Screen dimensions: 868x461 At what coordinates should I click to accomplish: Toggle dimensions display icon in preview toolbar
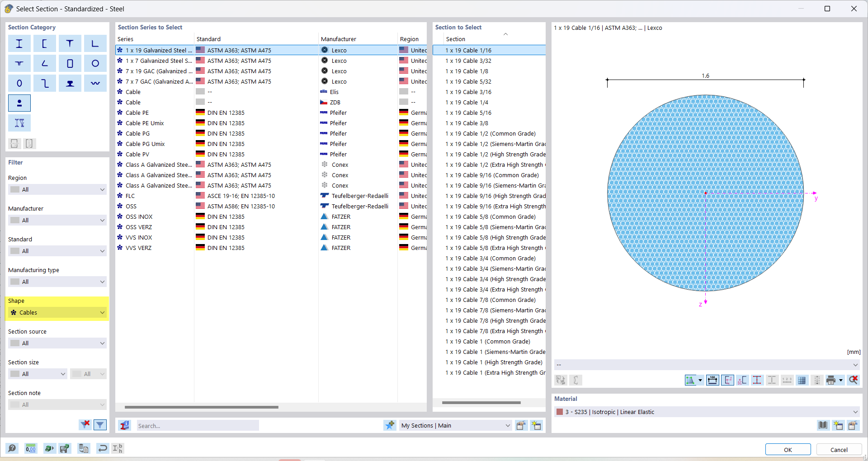tap(712, 380)
